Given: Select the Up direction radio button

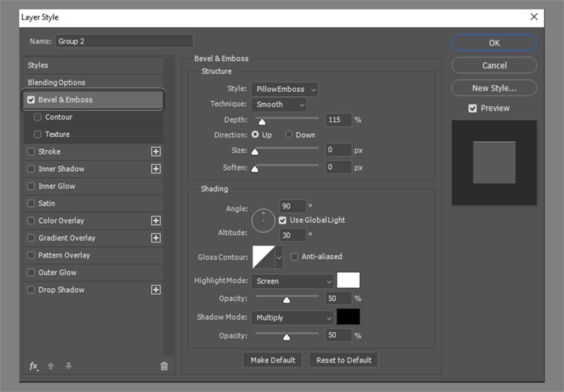Looking at the screenshot, I should (255, 135).
